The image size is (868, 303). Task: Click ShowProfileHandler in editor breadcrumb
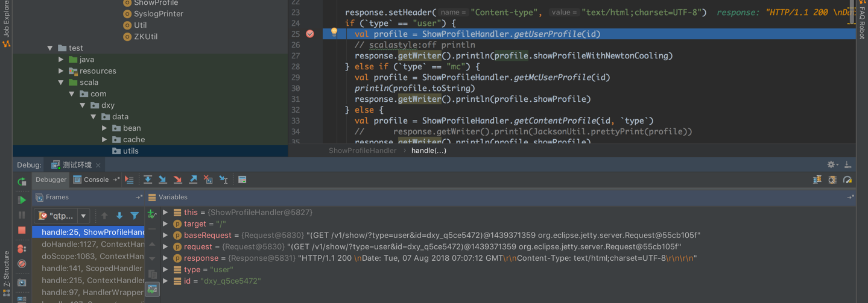pos(363,151)
